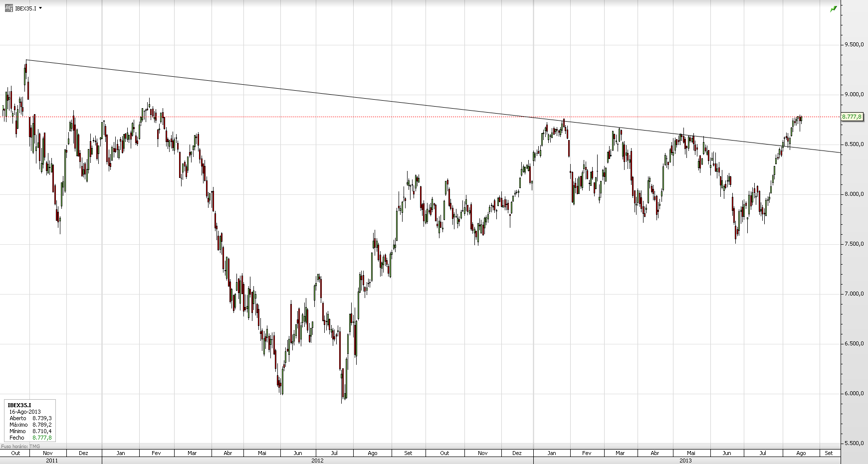Click the Mai month label under 2012
The height and width of the screenshot is (464, 868).
tap(262, 453)
